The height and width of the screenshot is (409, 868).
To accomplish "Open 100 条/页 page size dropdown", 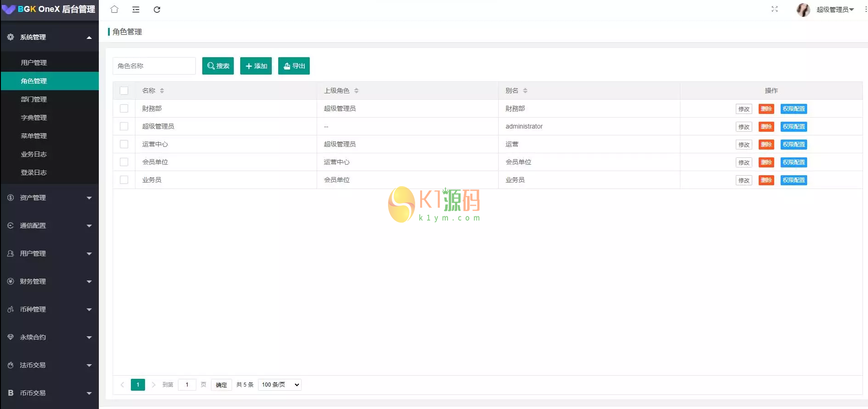I will (280, 385).
